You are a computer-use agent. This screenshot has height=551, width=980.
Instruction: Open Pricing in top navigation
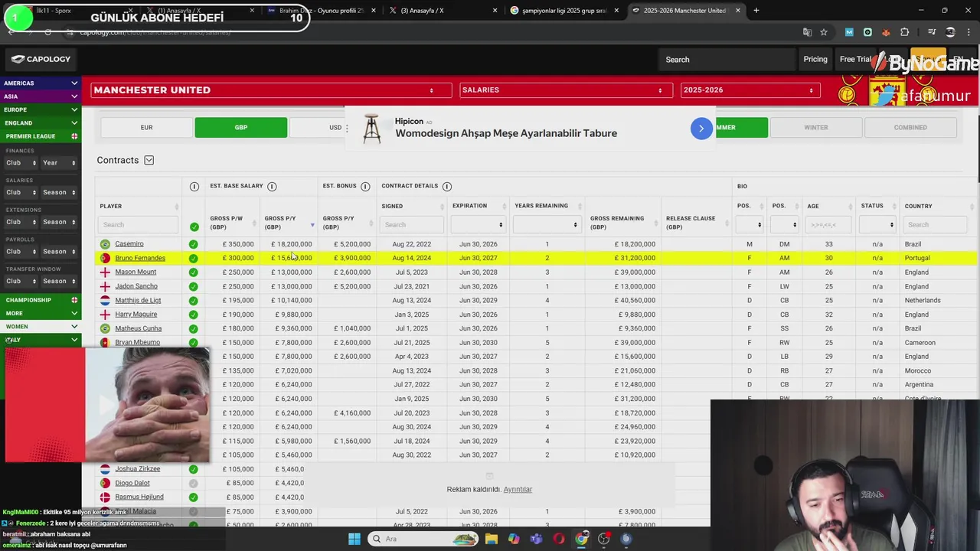pyautogui.click(x=815, y=59)
